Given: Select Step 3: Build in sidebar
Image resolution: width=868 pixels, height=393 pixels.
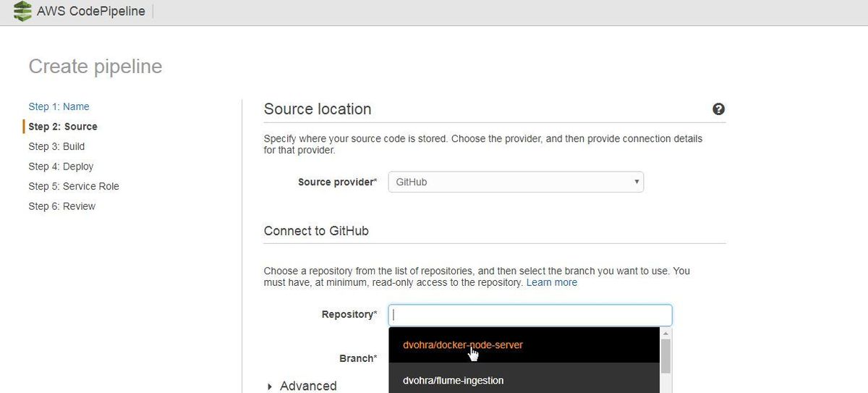Looking at the screenshot, I should point(56,146).
